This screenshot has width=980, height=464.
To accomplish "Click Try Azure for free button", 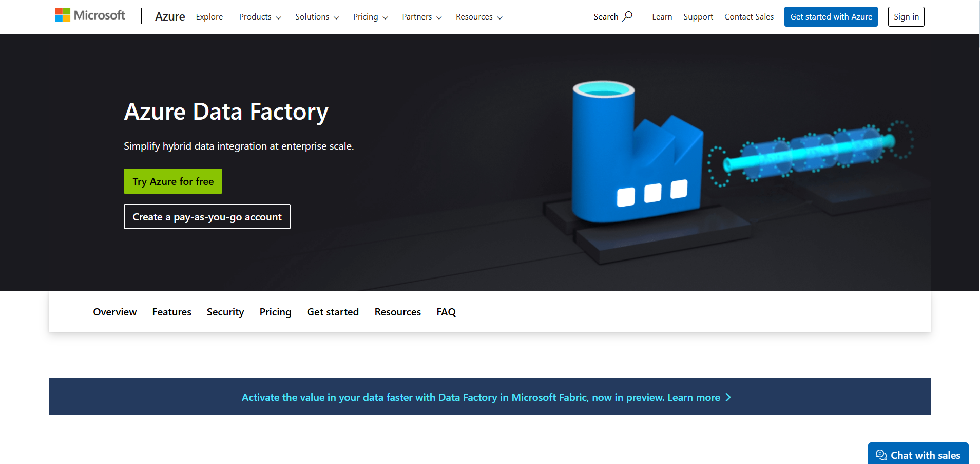I will coord(173,181).
